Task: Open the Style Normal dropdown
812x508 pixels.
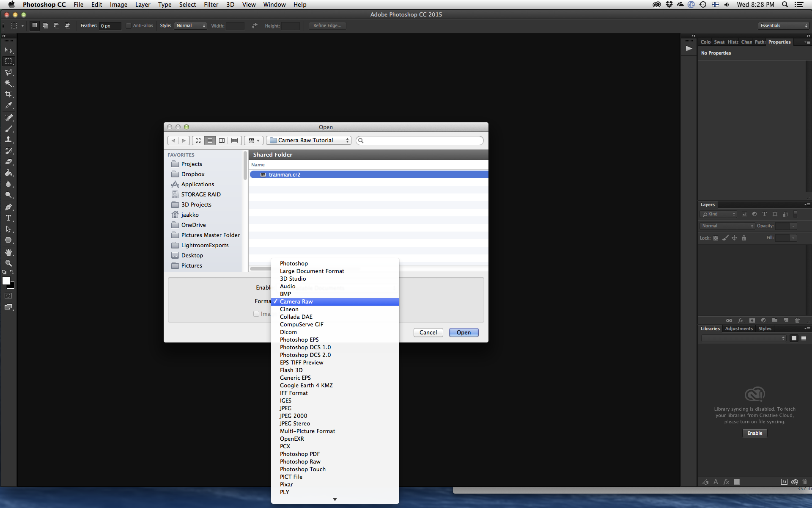Action: tap(190, 26)
